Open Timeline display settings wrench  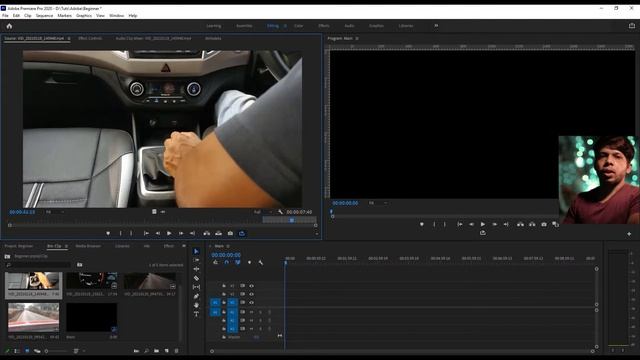point(261,262)
